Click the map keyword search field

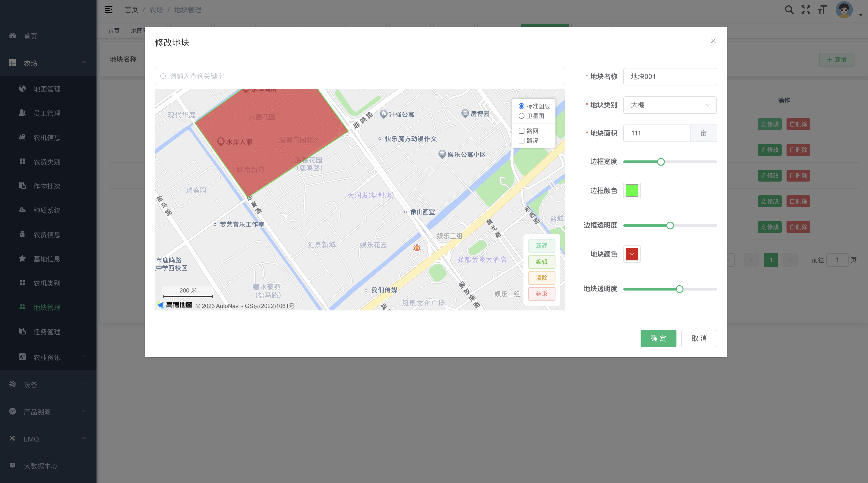pyautogui.click(x=360, y=76)
